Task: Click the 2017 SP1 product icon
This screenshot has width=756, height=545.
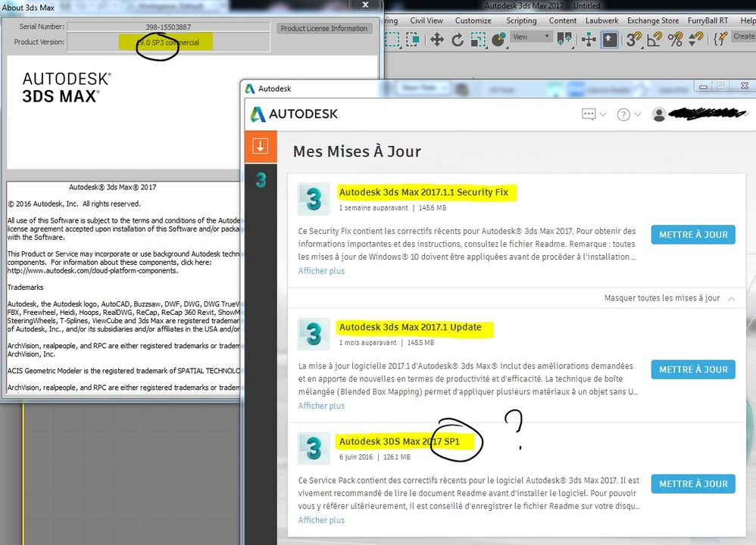Action: point(314,447)
